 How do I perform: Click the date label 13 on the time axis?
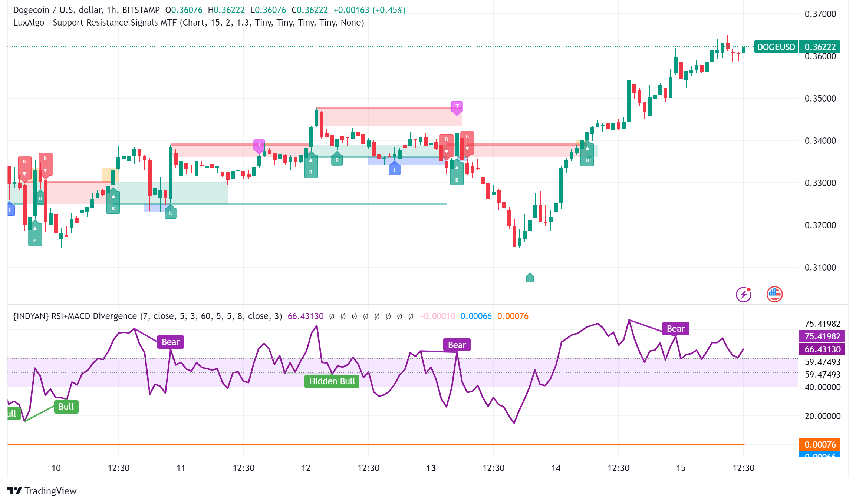(431, 468)
